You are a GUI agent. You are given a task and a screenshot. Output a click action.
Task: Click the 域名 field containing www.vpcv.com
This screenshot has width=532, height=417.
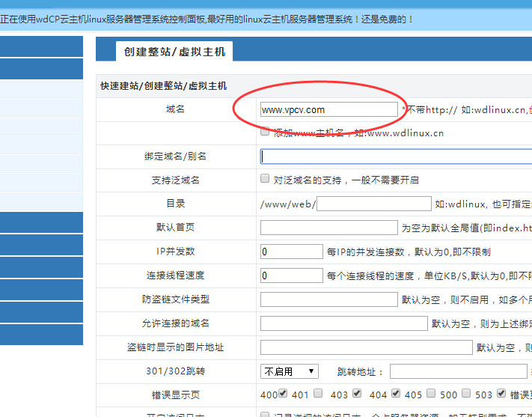(x=328, y=109)
